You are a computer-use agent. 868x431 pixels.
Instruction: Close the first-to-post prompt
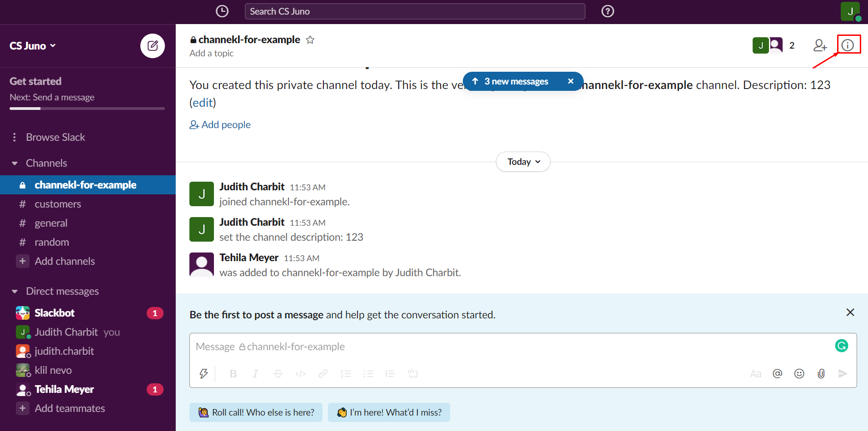850,312
